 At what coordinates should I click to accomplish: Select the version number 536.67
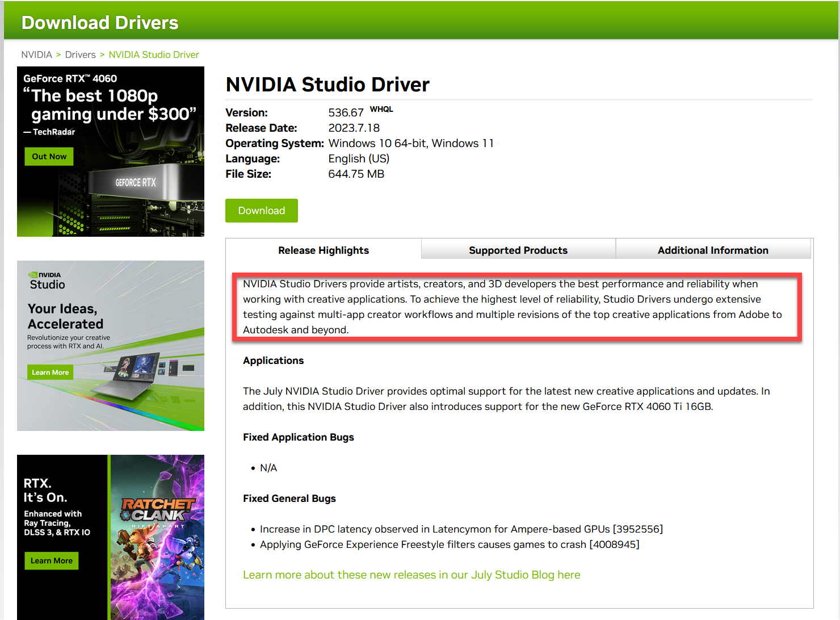click(x=346, y=112)
